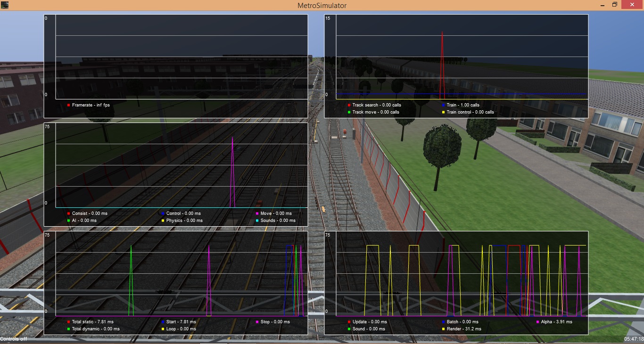The width and height of the screenshot is (644, 344).
Task: Pick the 'Total static - 7.81 ms' legend entry
Action: [93, 322]
